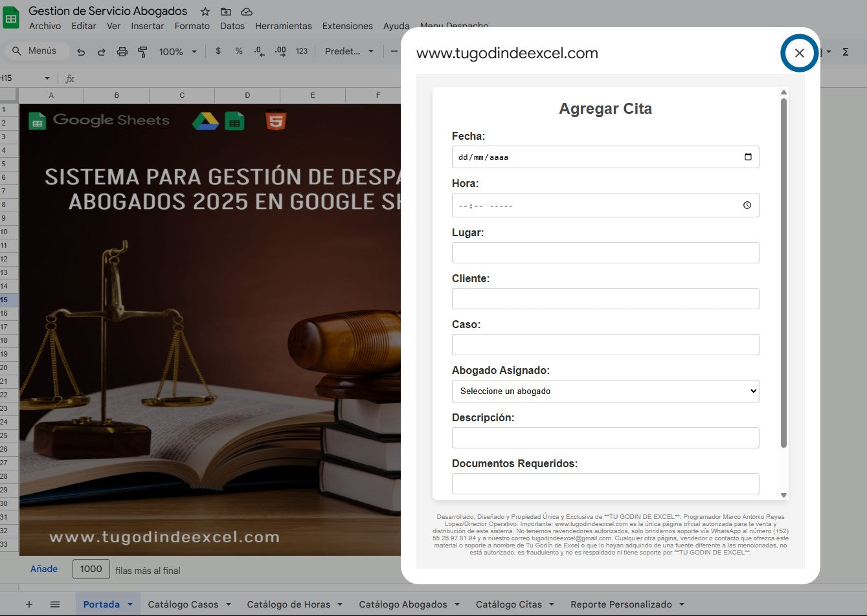Open Reporte Personalizado tab options arrow
867x616 pixels.
(x=682, y=604)
